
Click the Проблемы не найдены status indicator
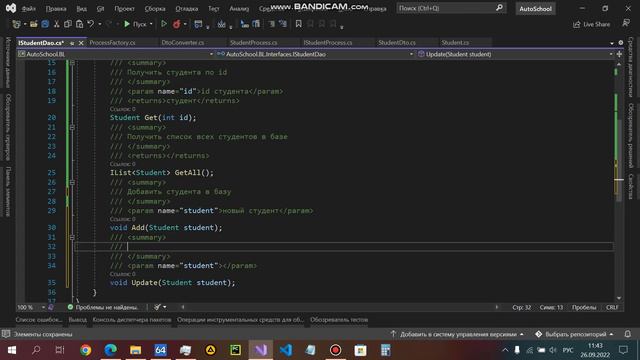point(103,307)
